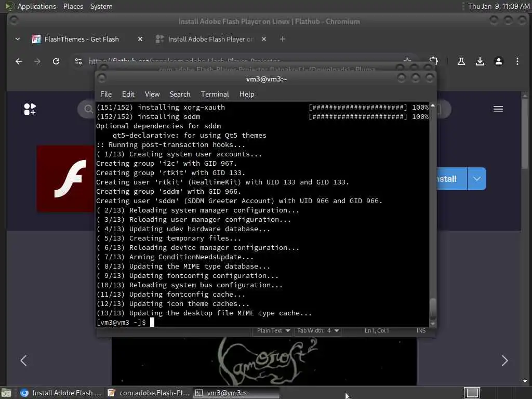
Task: Click the terminal scrollbar thumb
Action: click(433, 308)
